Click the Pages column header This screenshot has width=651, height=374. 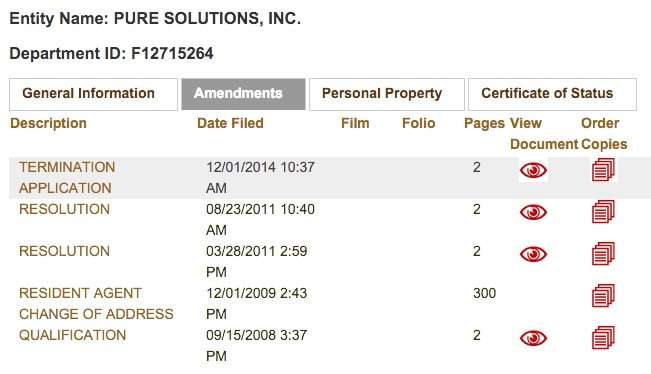pyautogui.click(x=484, y=123)
